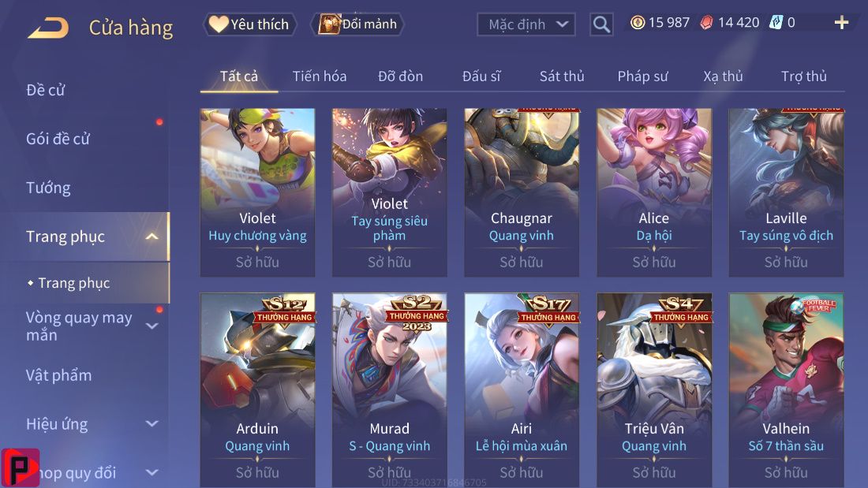Switch to the Pháp sư tab

click(642, 76)
